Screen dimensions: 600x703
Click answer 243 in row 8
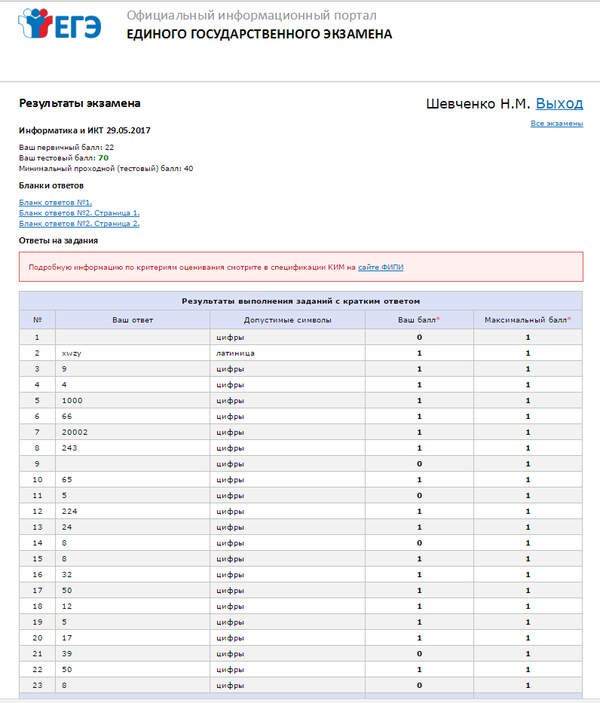click(70, 448)
